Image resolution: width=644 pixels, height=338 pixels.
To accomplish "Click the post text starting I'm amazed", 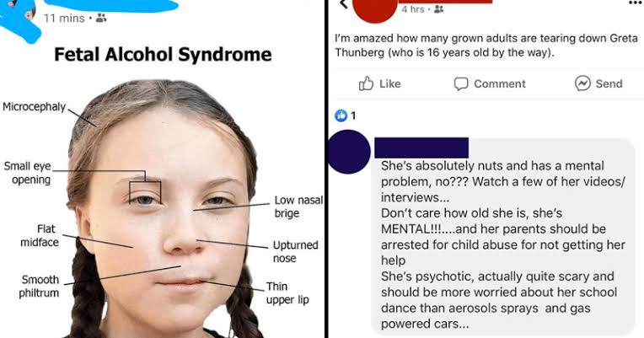I will click(x=486, y=46).
